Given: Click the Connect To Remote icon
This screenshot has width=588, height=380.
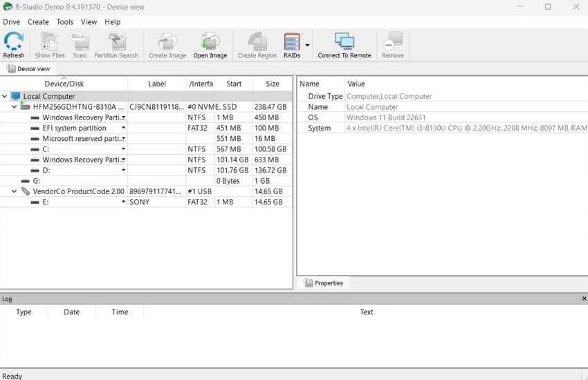Looking at the screenshot, I should [x=344, y=41].
